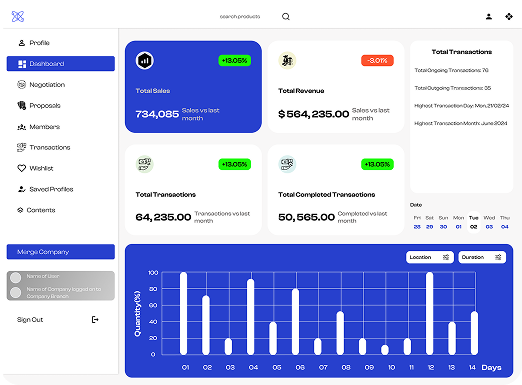This screenshot has height=385, width=522.
Task: Open the Location filter dropdown
Action: coord(430,257)
